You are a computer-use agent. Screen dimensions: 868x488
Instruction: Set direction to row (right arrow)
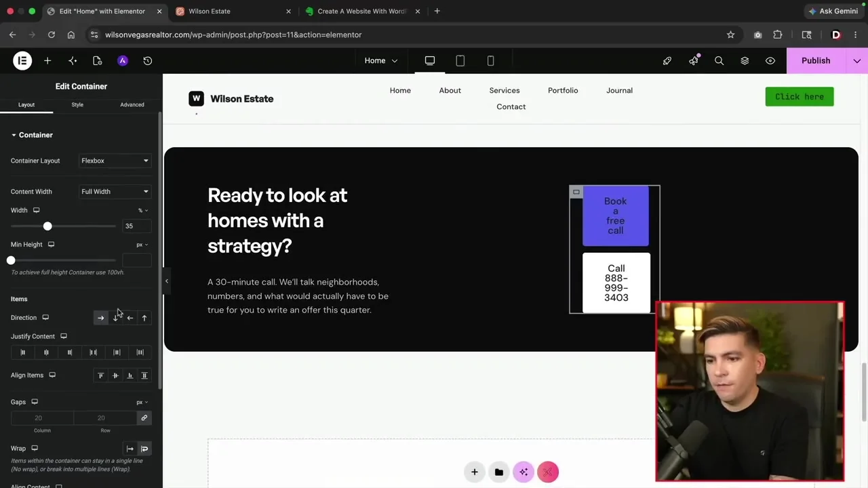point(100,318)
